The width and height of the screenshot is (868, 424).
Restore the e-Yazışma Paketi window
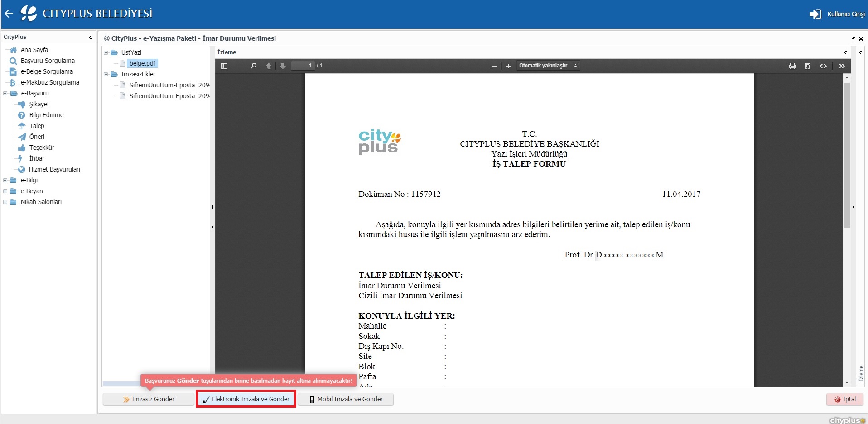(x=854, y=39)
